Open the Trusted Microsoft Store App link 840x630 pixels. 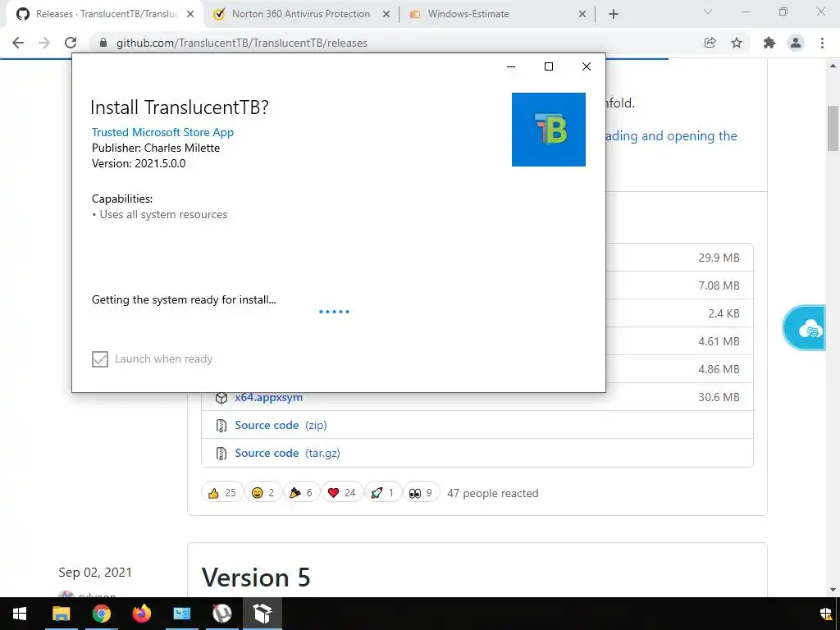coord(163,132)
